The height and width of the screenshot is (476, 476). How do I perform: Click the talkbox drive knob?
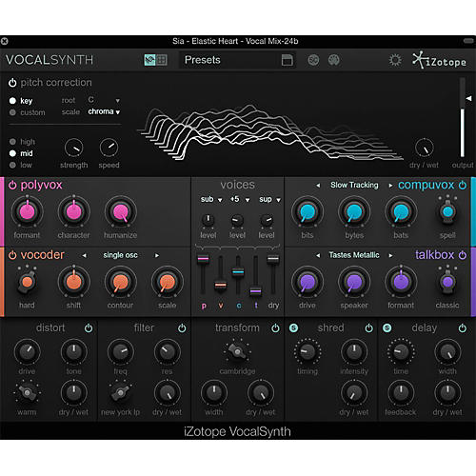point(307,282)
